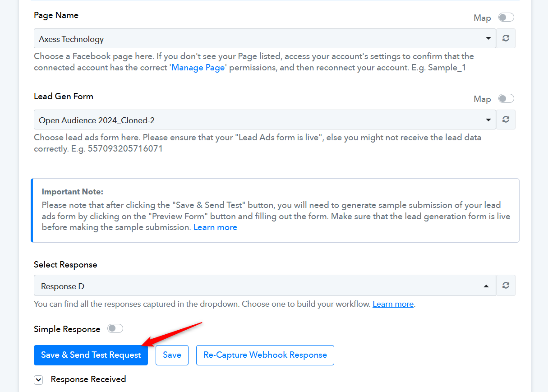
Task: Click the Response D caret arrow
Action: pos(486,286)
